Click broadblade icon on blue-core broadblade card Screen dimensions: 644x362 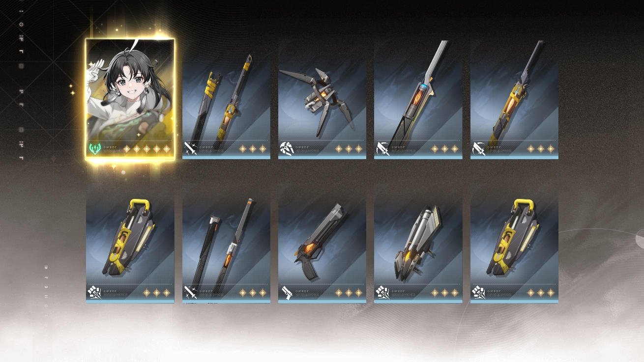coord(382,148)
